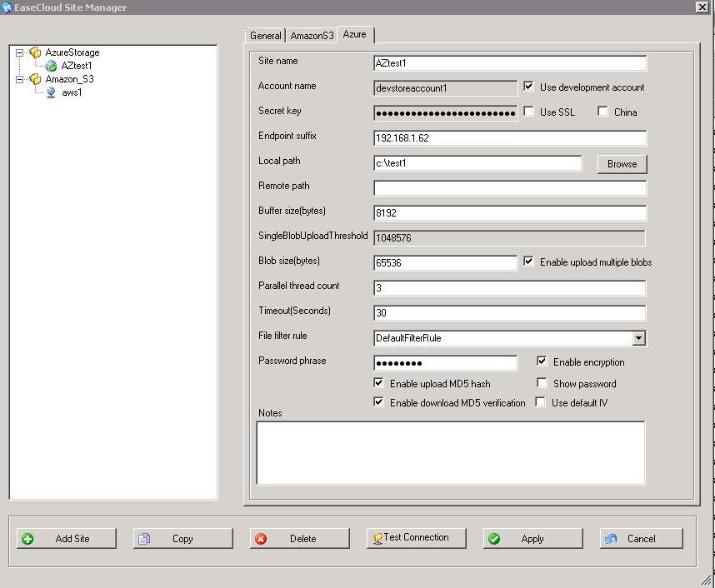
Task: Click the Account name field
Action: coord(445,88)
